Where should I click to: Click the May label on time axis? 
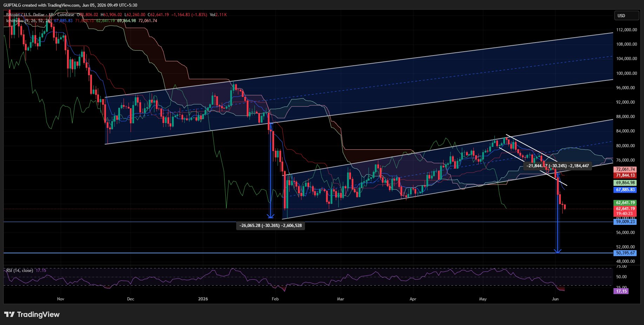[483, 299]
